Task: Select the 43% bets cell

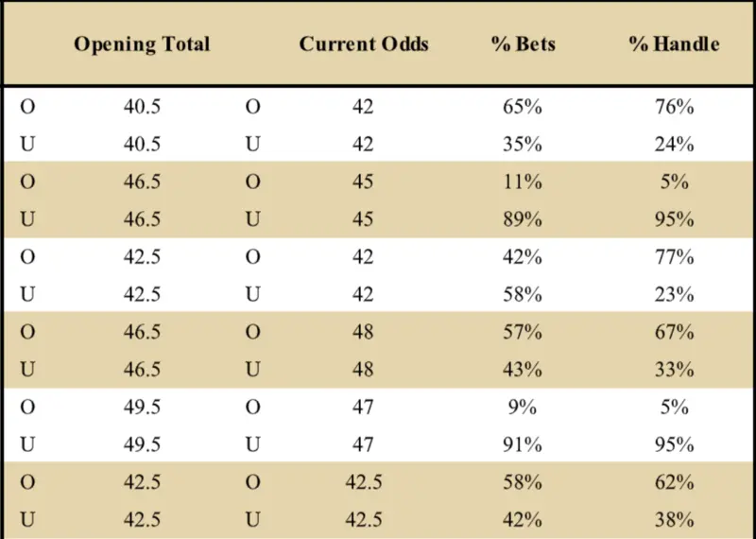Action: coord(523,369)
